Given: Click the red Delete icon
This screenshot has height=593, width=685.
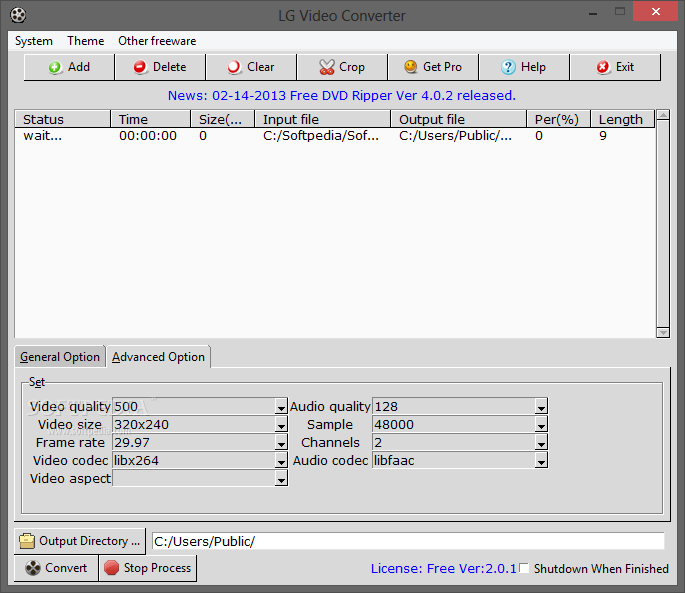Looking at the screenshot, I should [x=140, y=67].
